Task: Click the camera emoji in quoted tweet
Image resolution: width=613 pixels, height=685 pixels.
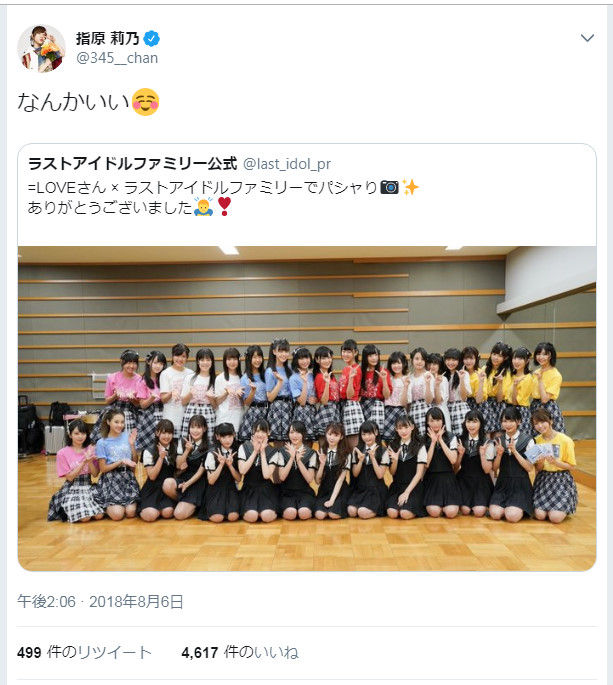Action: (x=390, y=187)
